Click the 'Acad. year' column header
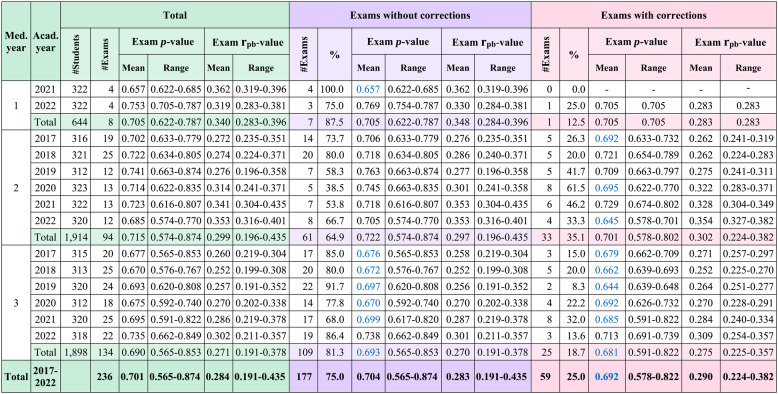Image resolution: width=778 pixels, height=394 pixels. pos(45,41)
